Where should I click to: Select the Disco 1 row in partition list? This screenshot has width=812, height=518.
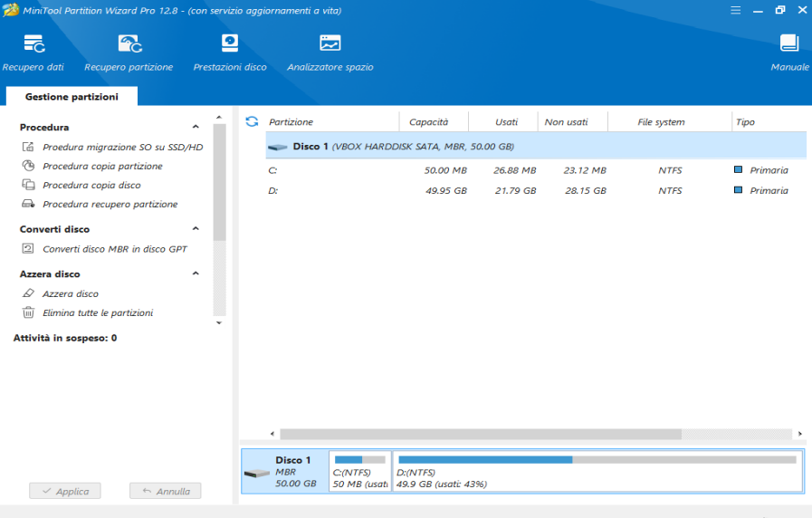pyautogui.click(x=536, y=147)
